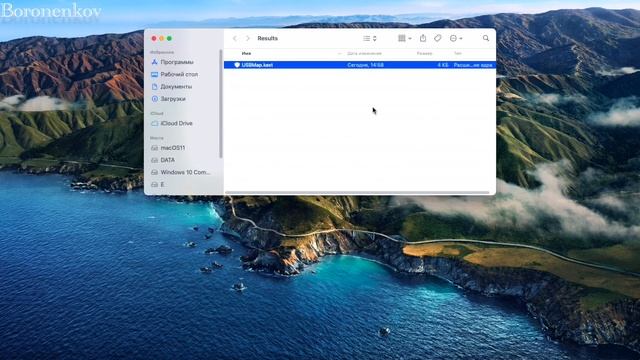Click the Сегодня, 14:58 date cell

click(x=365, y=65)
